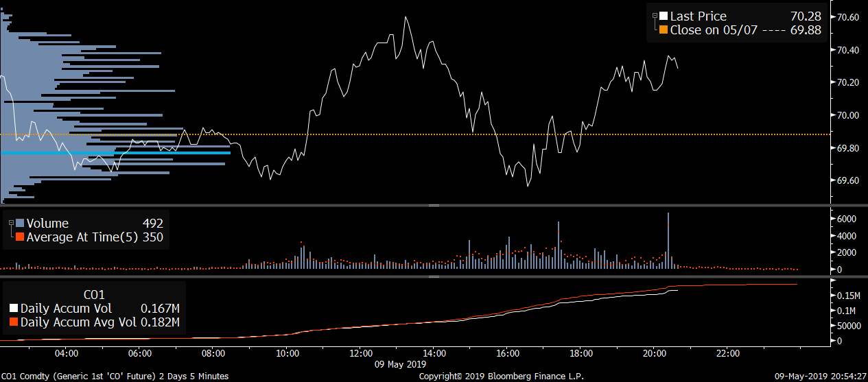Screen dimensions: 868x382
Task: Click the 09-May-2019 20:54:27 timestamp
Action: [x=820, y=377]
